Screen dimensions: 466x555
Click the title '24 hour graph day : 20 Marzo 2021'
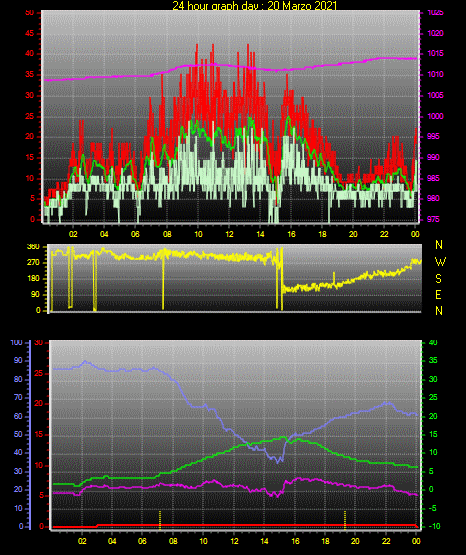click(254, 5)
